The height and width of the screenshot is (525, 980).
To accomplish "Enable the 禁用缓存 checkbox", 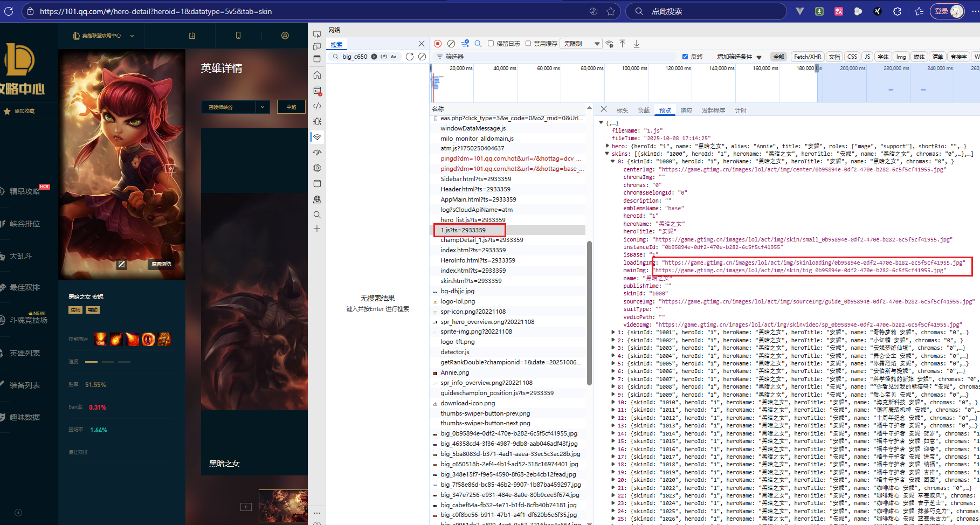I will (528, 44).
